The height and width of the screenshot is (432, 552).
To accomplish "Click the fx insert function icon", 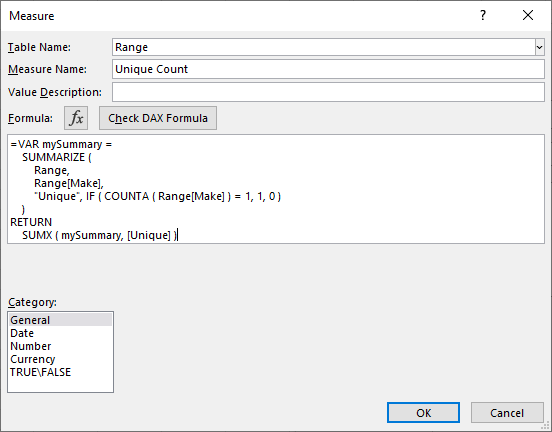I will click(76, 118).
